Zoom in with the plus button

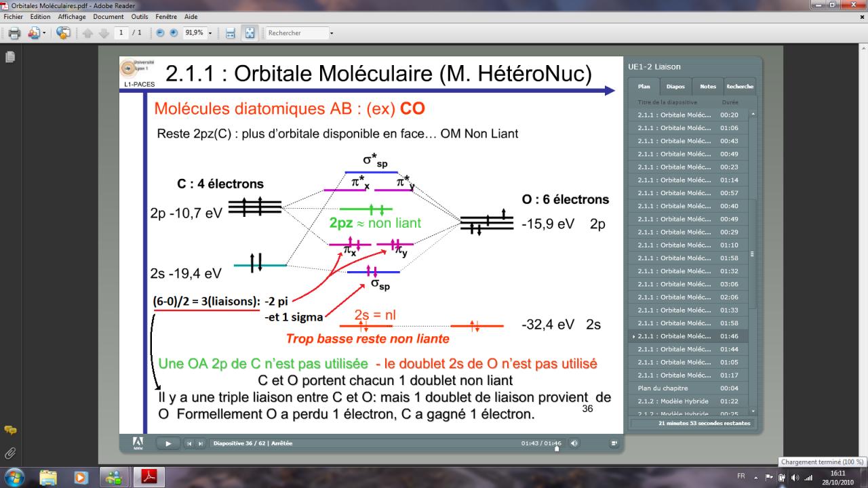pos(174,33)
